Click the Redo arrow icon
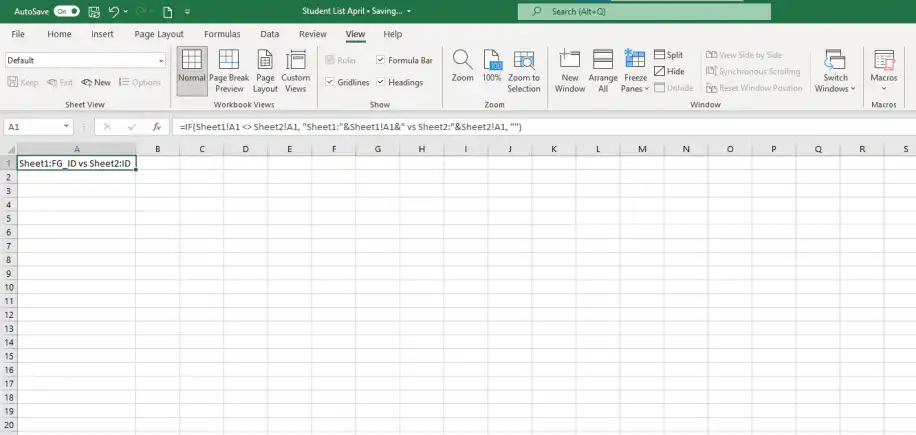 (x=140, y=12)
